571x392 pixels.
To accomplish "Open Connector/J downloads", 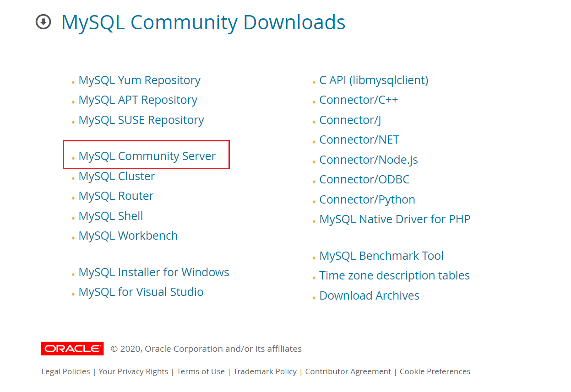I will pos(349,120).
